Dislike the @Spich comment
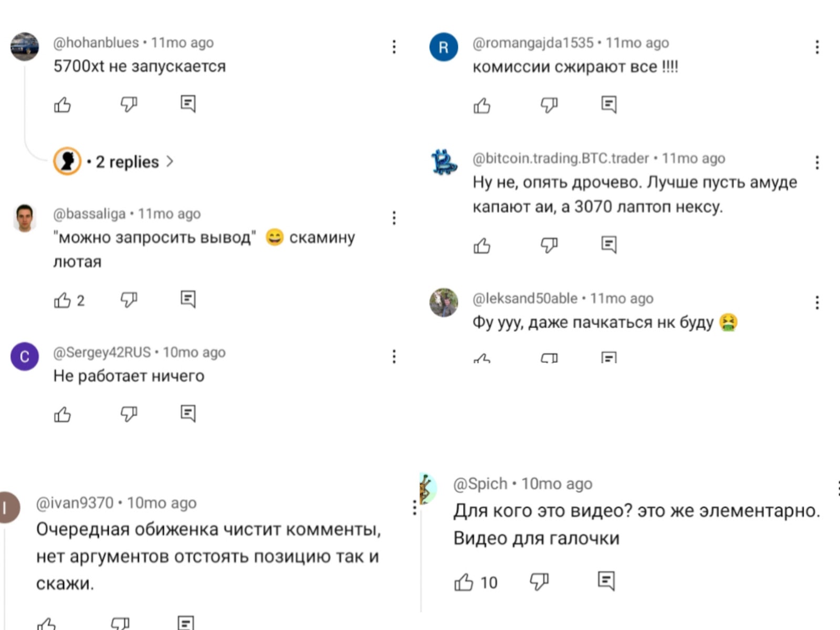 [x=539, y=581]
